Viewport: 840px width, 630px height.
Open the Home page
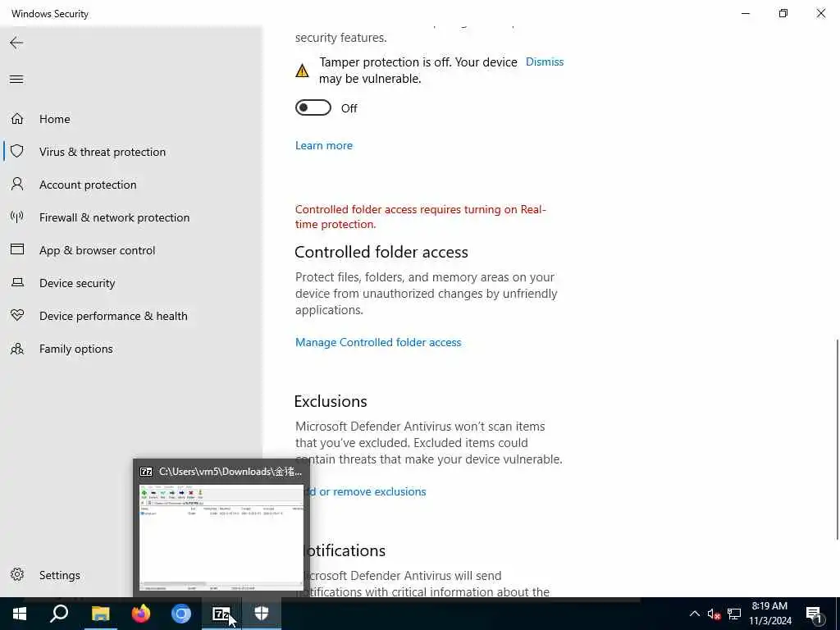[55, 119]
